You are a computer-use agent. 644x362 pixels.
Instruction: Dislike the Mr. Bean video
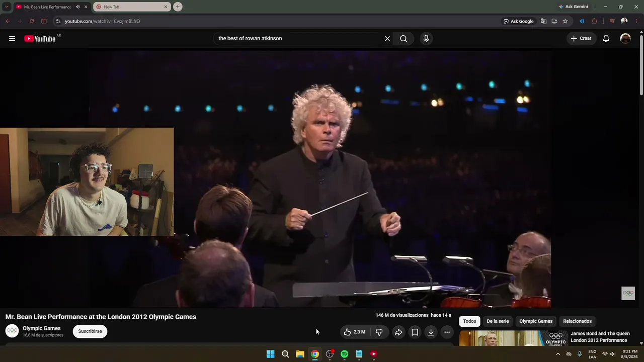379,332
